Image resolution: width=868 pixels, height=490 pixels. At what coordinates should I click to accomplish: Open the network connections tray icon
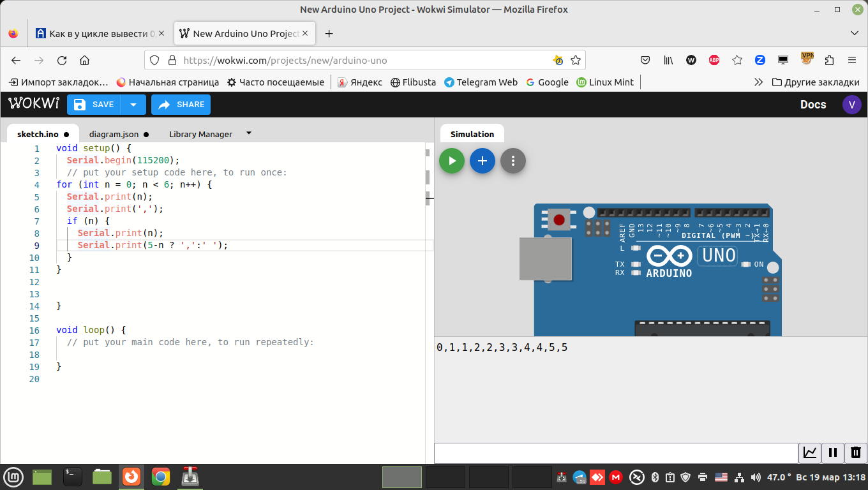[x=739, y=477]
